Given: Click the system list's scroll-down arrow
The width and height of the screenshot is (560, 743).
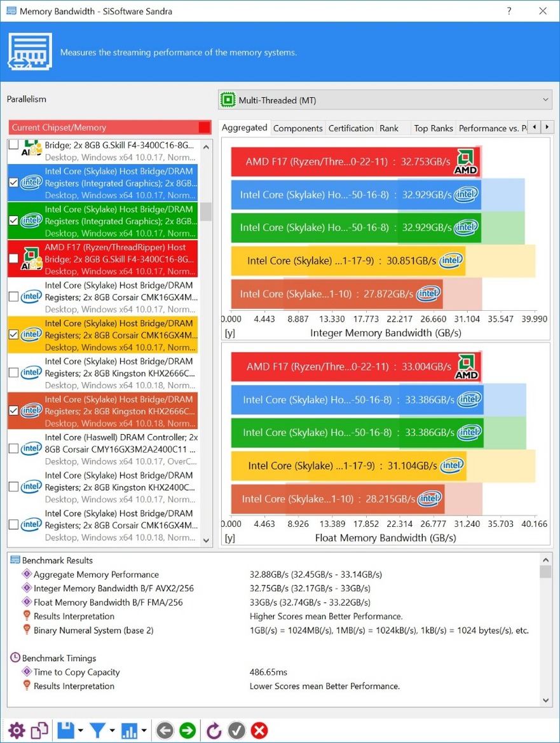Looking at the screenshot, I should (x=206, y=541).
